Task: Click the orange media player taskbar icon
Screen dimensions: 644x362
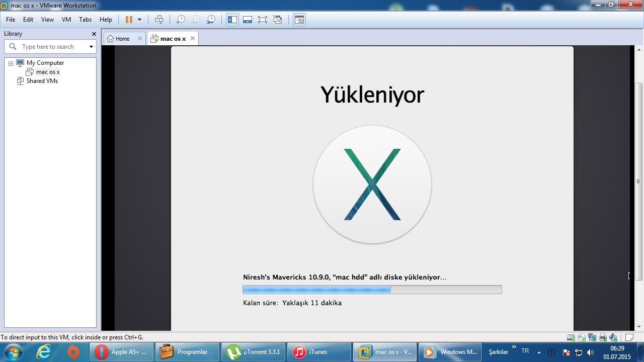Action: click(73, 352)
